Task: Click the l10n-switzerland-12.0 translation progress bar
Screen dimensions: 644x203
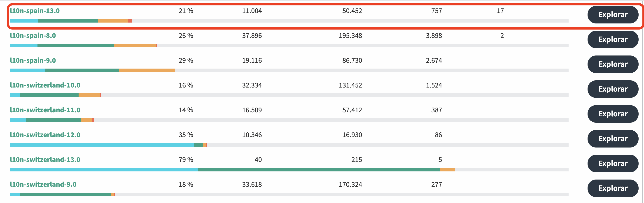Action: tap(289, 145)
